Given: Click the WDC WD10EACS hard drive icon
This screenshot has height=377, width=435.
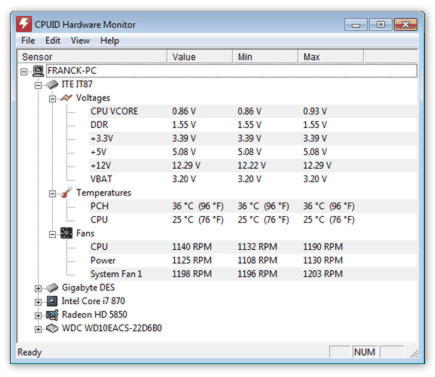Looking at the screenshot, I should point(52,328).
